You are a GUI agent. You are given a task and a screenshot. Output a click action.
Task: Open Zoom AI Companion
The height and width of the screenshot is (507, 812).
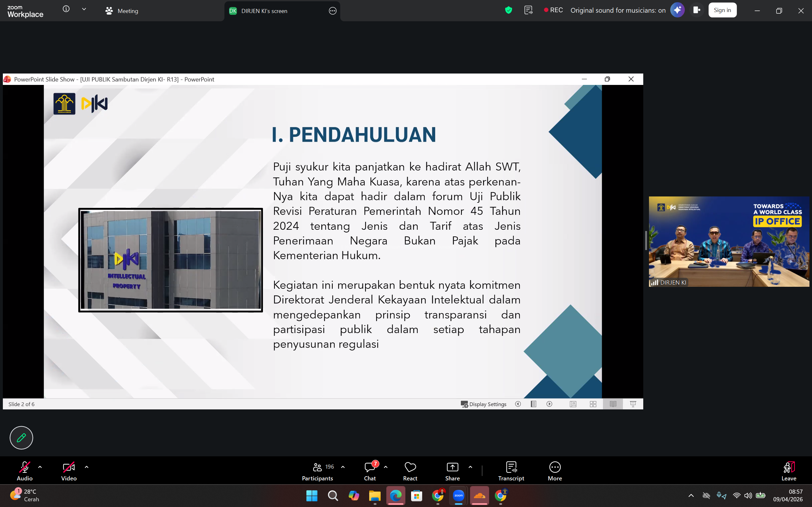click(677, 10)
